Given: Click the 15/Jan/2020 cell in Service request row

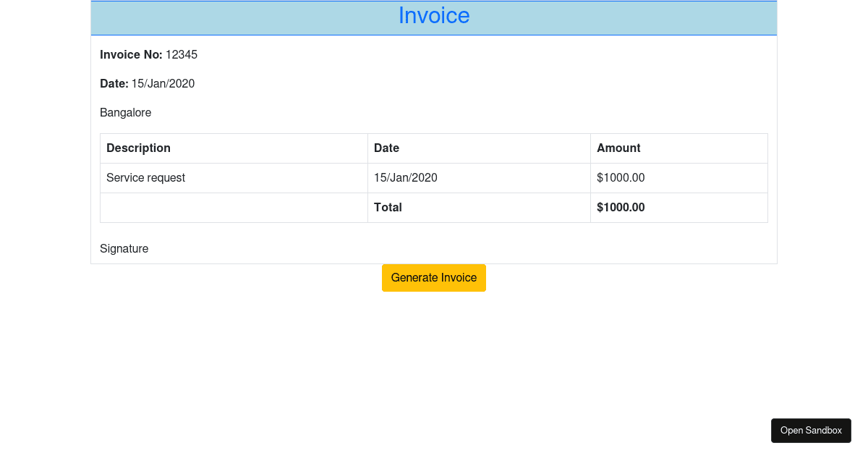Looking at the screenshot, I should point(405,178).
